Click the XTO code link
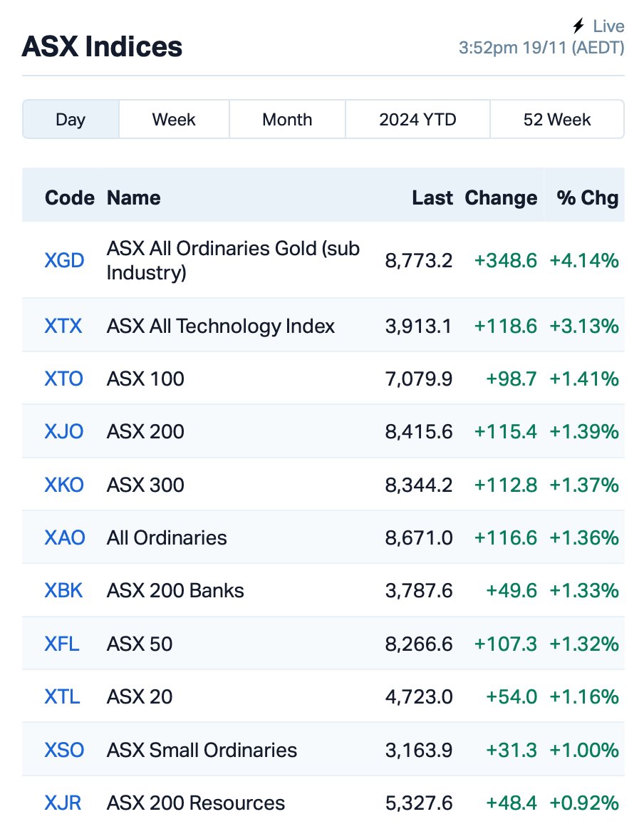 [x=63, y=379]
